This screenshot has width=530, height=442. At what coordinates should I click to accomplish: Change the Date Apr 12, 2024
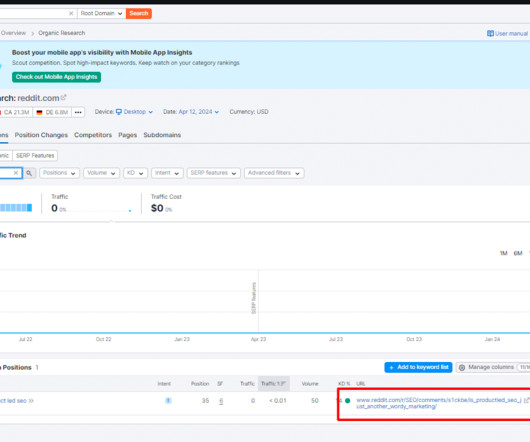click(198, 112)
